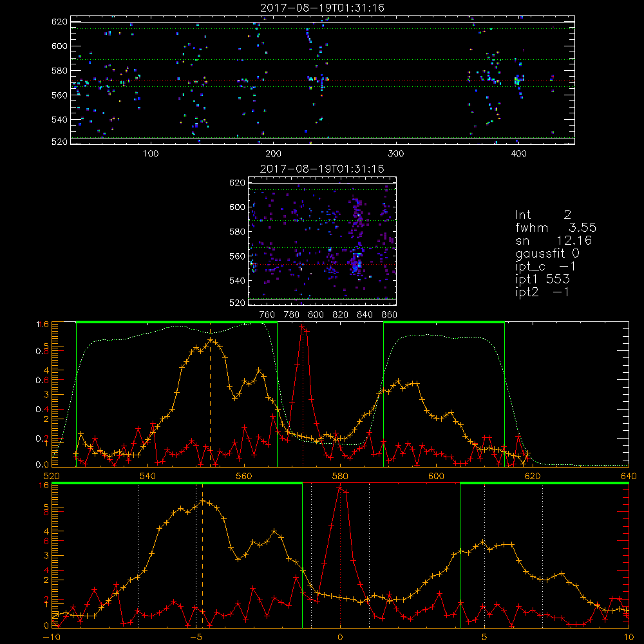Click x-axis label 800 on small middle plot
The image size is (644, 644).
pyautogui.click(x=316, y=315)
